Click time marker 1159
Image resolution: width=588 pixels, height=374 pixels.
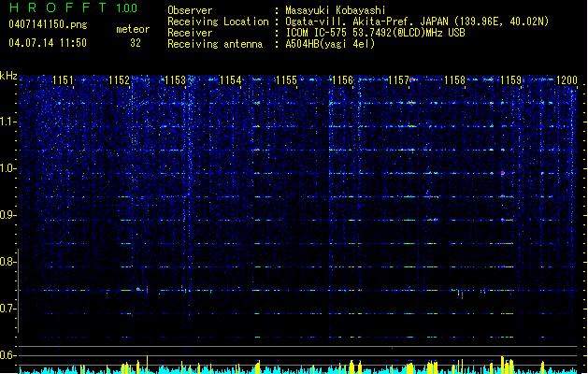click(x=510, y=80)
